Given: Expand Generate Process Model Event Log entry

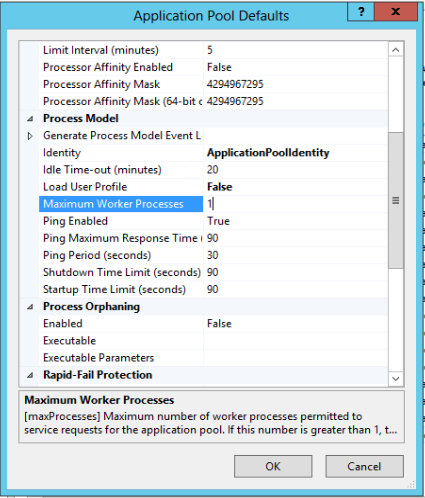Looking at the screenshot, I should [30, 136].
